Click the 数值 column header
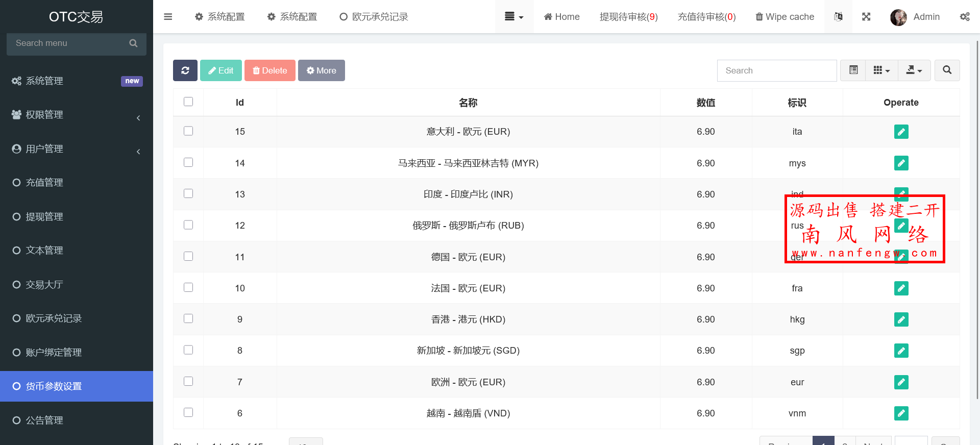980x445 pixels. pos(706,103)
